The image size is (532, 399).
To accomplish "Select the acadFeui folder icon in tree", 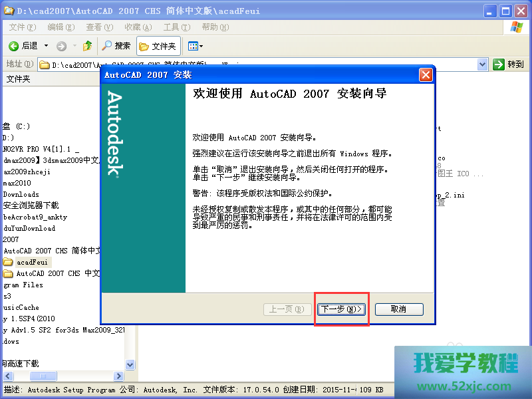I will [x=8, y=262].
